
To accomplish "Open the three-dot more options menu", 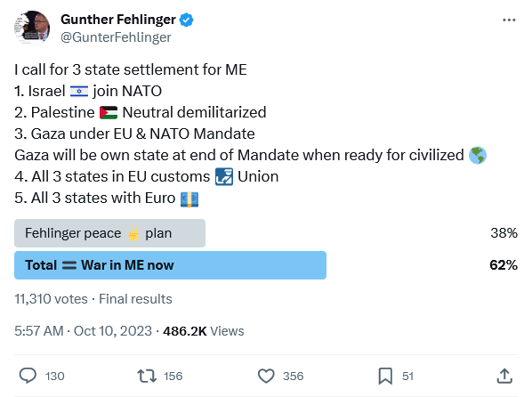I will (509, 20).
